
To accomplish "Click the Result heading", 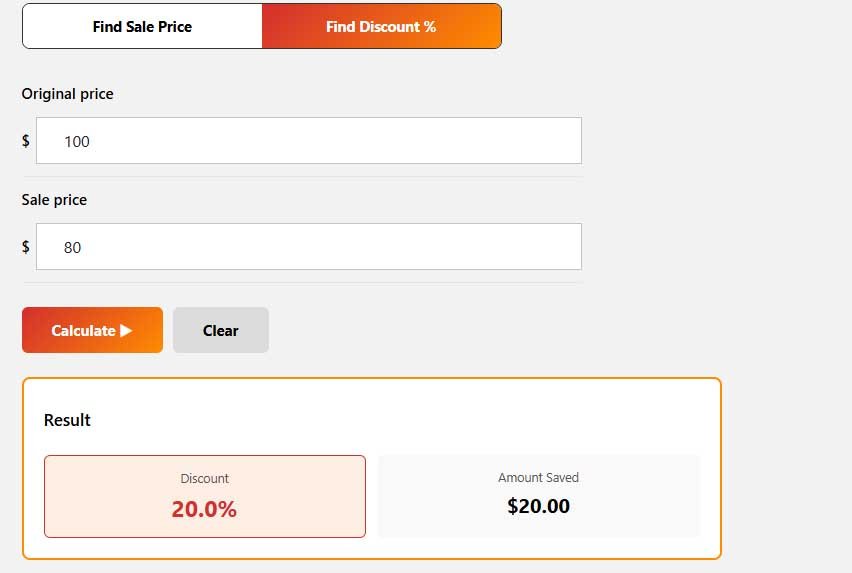I will click(x=67, y=420).
